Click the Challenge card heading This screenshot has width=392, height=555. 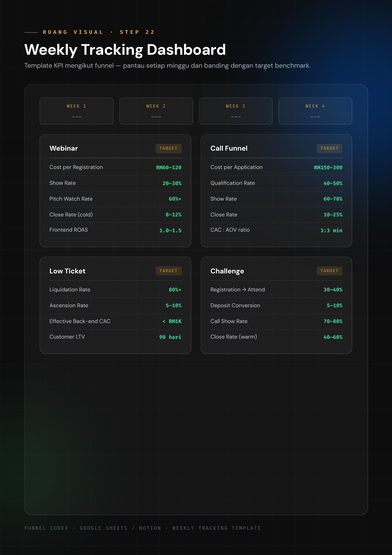(227, 271)
